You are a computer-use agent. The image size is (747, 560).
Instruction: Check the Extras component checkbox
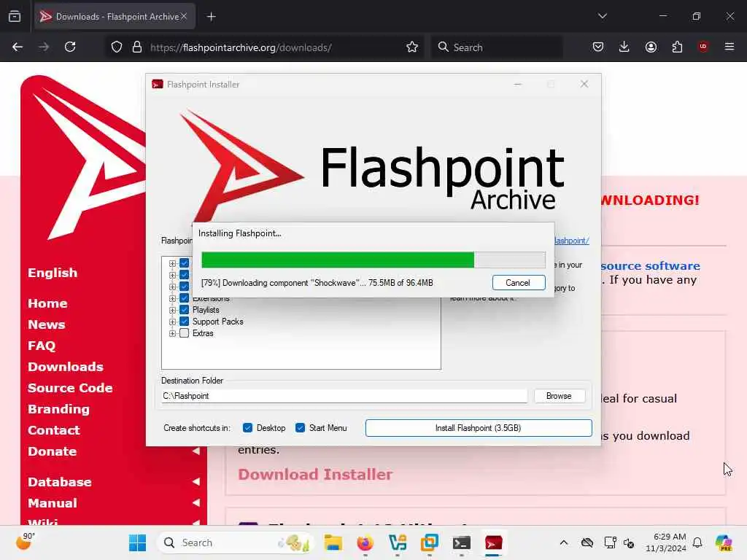pos(185,333)
